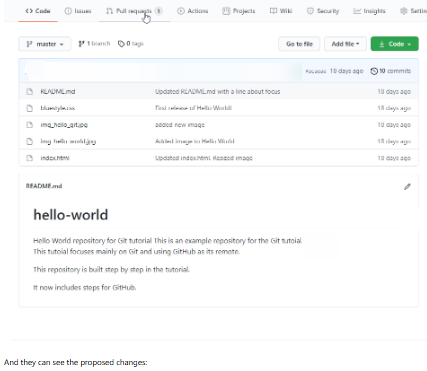
Task: Click the branch icon beside 1 branch
Action: [x=81, y=44]
